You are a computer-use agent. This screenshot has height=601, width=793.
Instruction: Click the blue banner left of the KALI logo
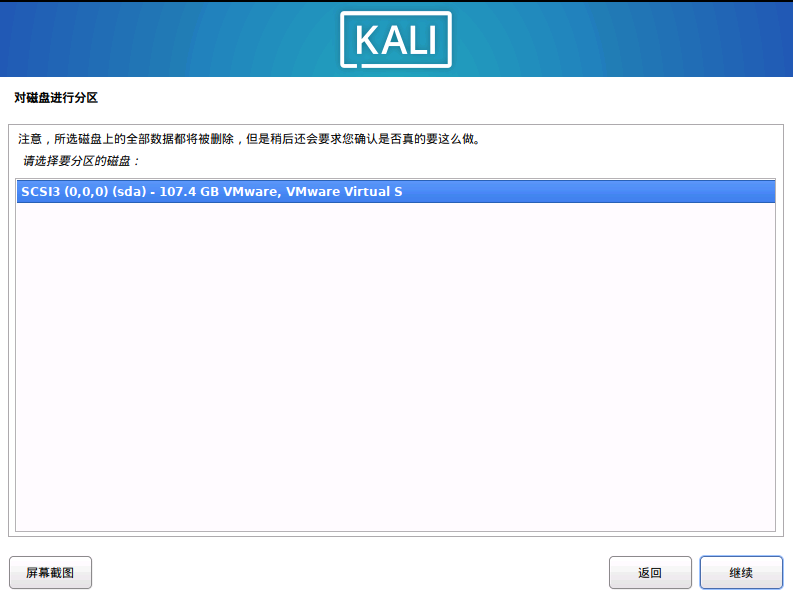click(x=169, y=39)
